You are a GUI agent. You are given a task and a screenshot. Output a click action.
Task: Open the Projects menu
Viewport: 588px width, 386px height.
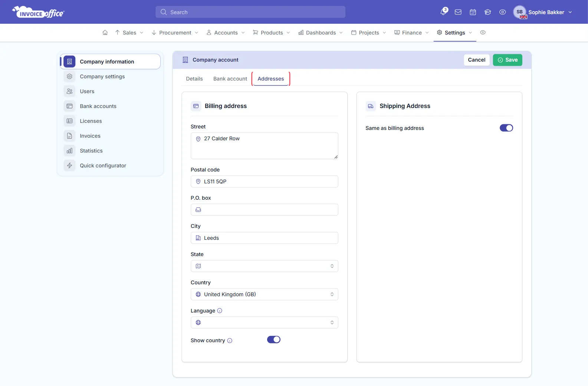click(369, 33)
